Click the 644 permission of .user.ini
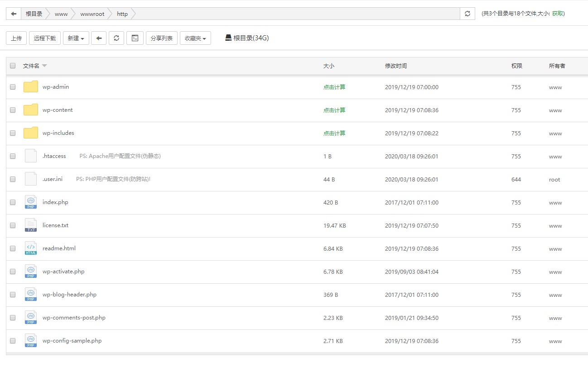 coord(516,179)
